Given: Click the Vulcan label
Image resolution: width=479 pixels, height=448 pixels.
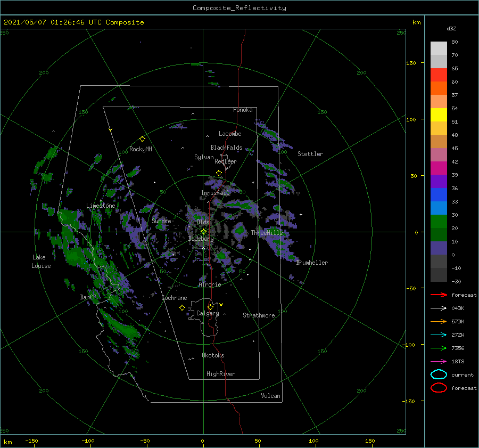Looking at the screenshot, I should (x=270, y=396).
